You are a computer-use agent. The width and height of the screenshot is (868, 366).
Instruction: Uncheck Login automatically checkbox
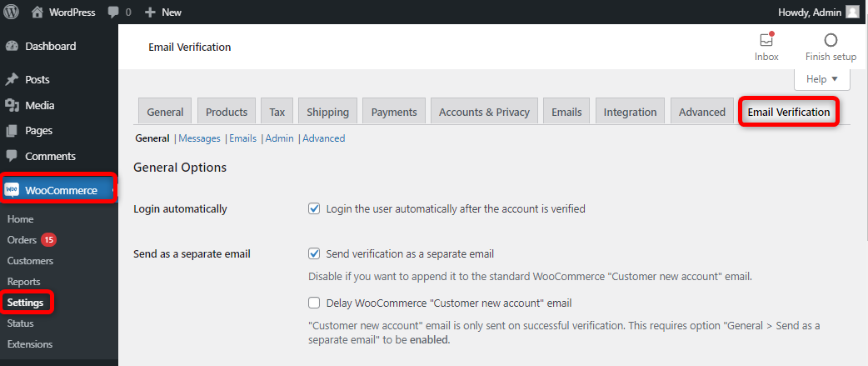[x=314, y=208]
